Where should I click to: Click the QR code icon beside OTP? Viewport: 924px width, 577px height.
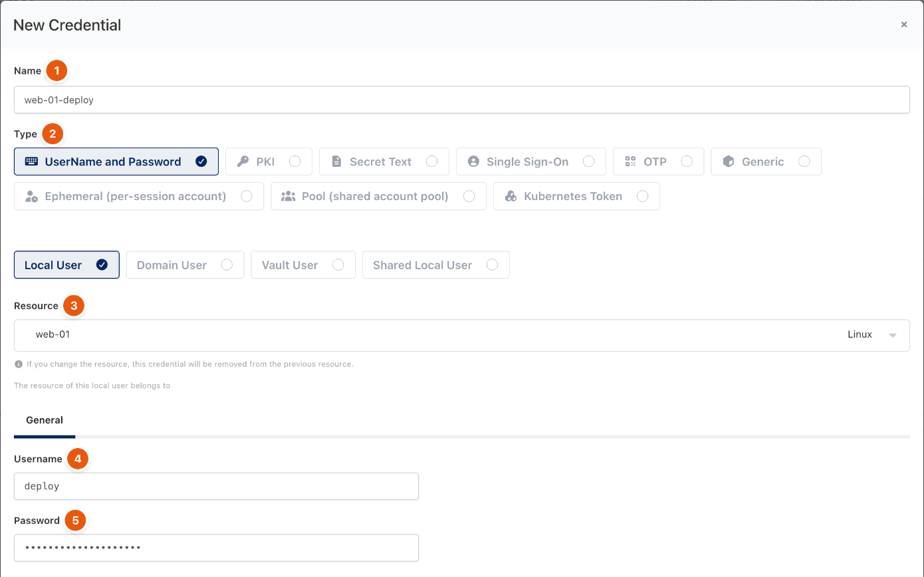pyautogui.click(x=630, y=162)
